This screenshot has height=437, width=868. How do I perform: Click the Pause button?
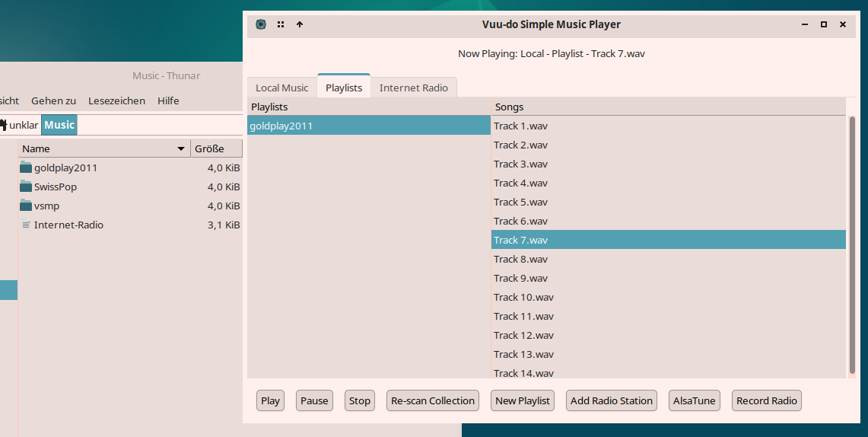click(x=314, y=400)
